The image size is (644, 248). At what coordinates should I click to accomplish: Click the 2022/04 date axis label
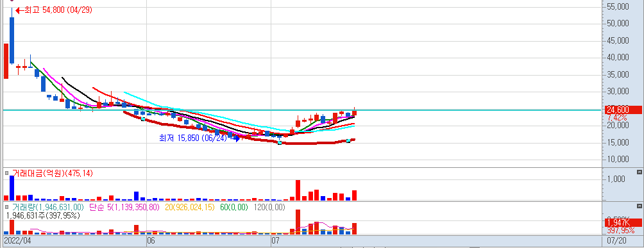(x=17, y=240)
